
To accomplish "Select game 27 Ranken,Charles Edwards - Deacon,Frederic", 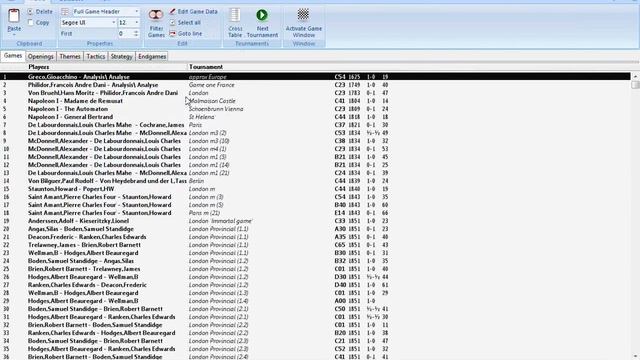I will (x=316, y=285).
